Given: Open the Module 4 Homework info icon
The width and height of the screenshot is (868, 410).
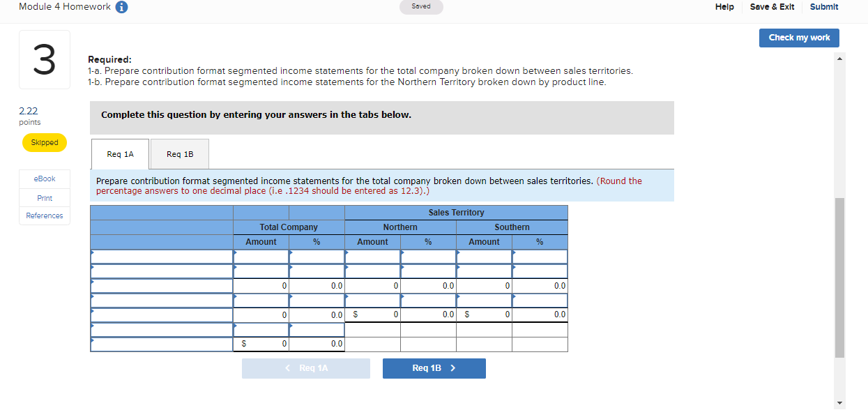Looking at the screenshot, I should tap(122, 6).
